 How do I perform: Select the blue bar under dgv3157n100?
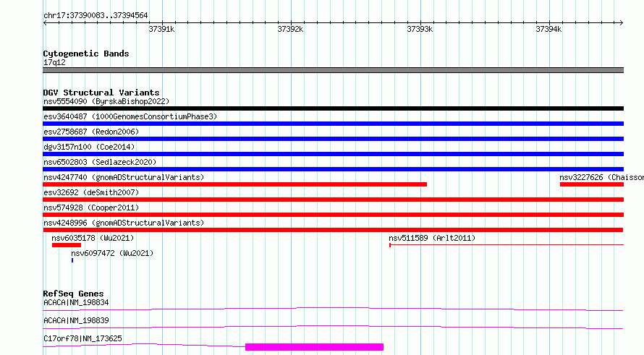[333, 154]
